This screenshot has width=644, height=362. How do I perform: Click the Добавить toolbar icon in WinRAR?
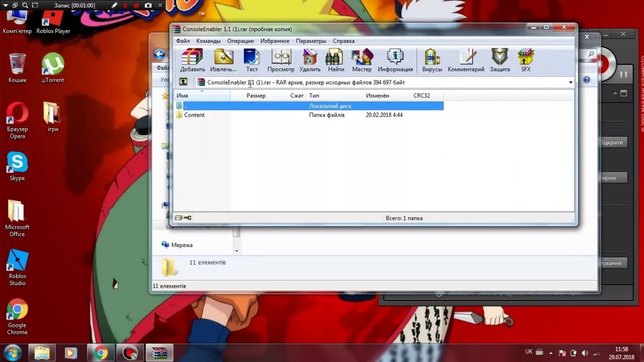pyautogui.click(x=192, y=60)
